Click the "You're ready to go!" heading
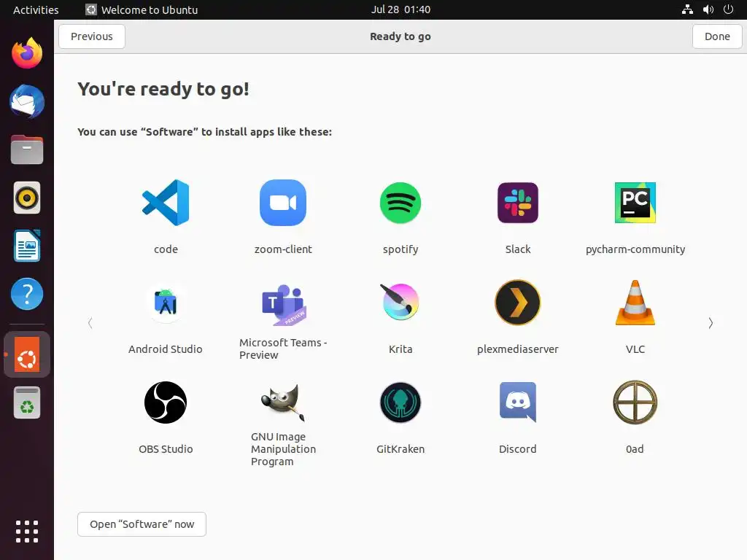This screenshot has width=747, height=560. [163, 90]
